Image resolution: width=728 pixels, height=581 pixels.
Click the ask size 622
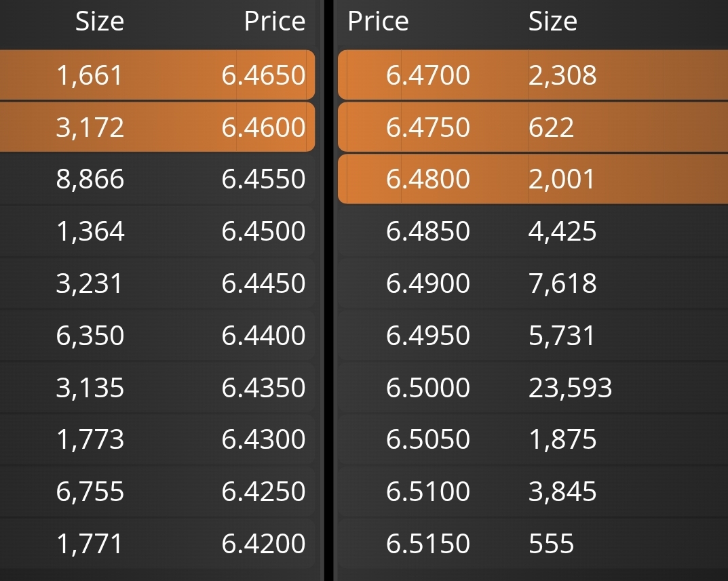click(551, 127)
